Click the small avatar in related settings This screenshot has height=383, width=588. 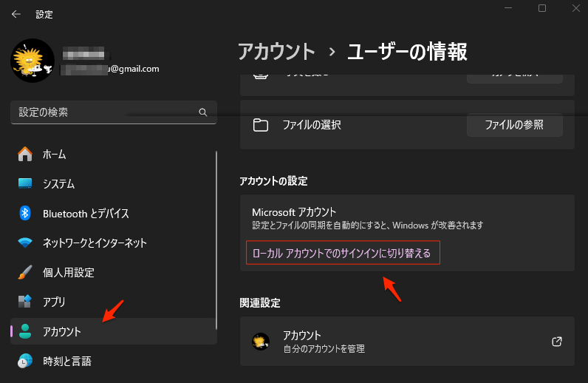(261, 342)
